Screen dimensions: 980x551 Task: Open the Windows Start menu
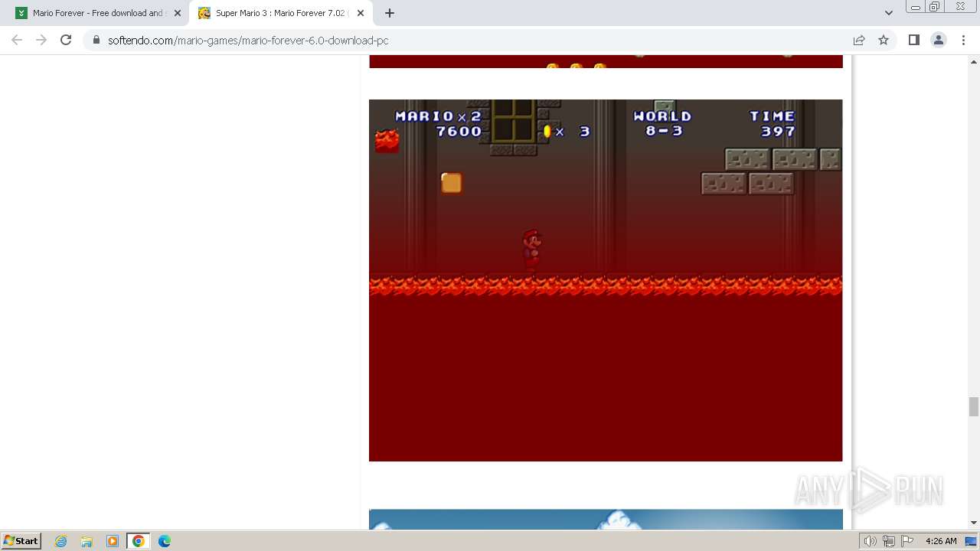[x=21, y=540]
